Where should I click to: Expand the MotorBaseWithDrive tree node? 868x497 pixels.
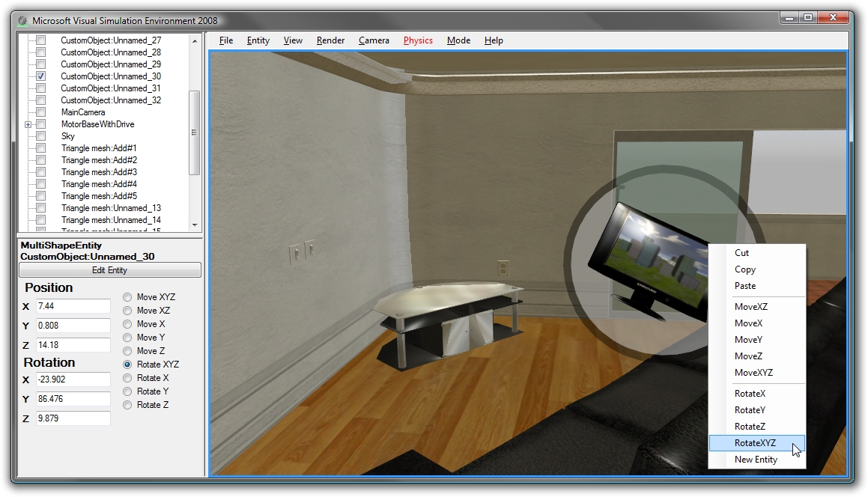[27, 124]
